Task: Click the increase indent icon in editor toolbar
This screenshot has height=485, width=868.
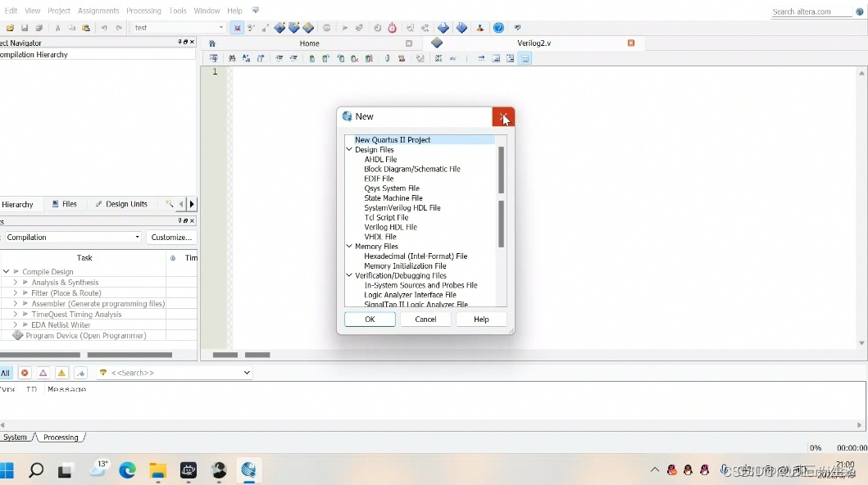Action: (x=279, y=58)
